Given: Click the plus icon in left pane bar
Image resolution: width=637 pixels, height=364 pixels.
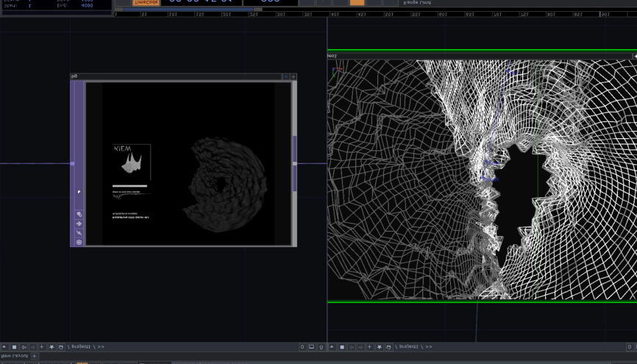Looking at the screenshot, I should 41,347.
